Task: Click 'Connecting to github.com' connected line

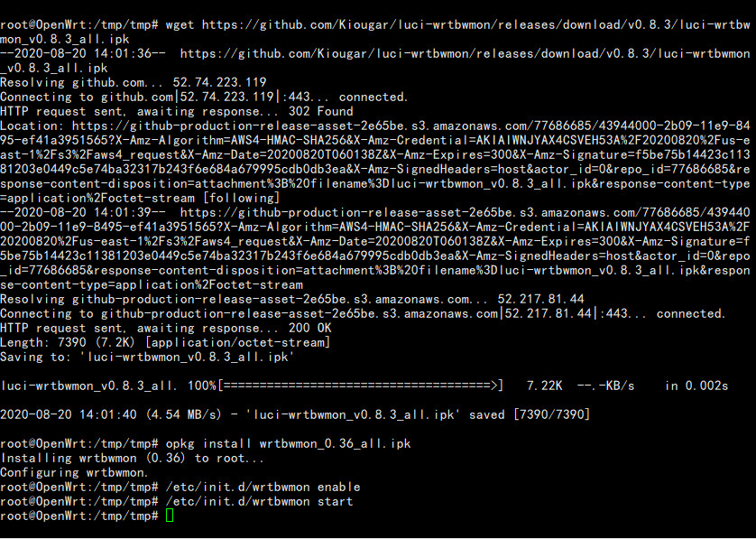Action: pos(204,97)
